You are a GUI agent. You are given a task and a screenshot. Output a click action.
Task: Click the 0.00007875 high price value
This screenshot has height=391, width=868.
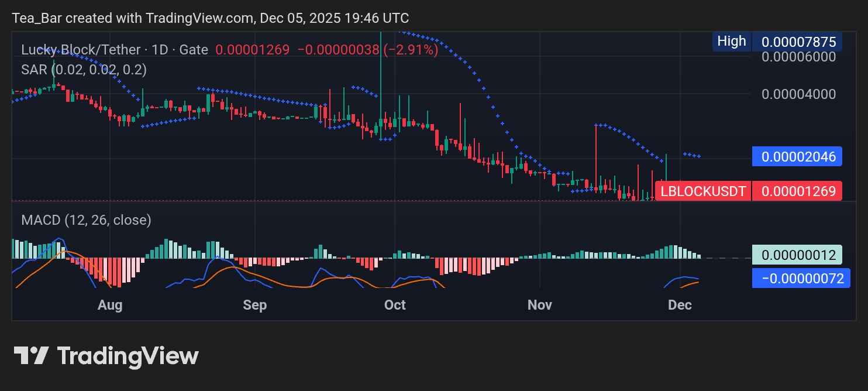(798, 42)
